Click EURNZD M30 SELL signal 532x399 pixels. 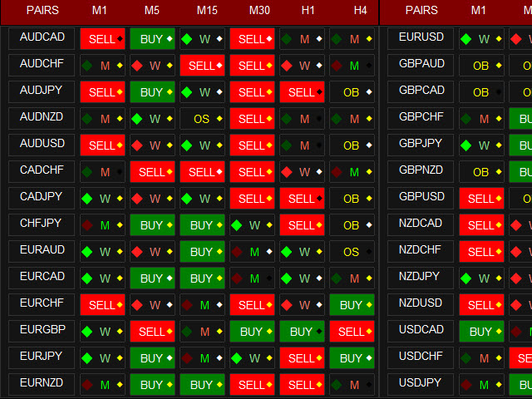[252, 384]
